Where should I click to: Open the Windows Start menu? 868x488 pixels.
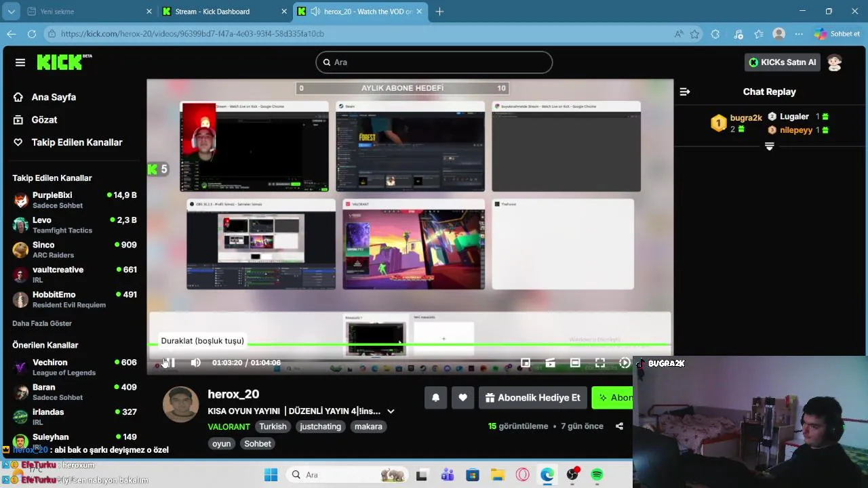pos(271,474)
